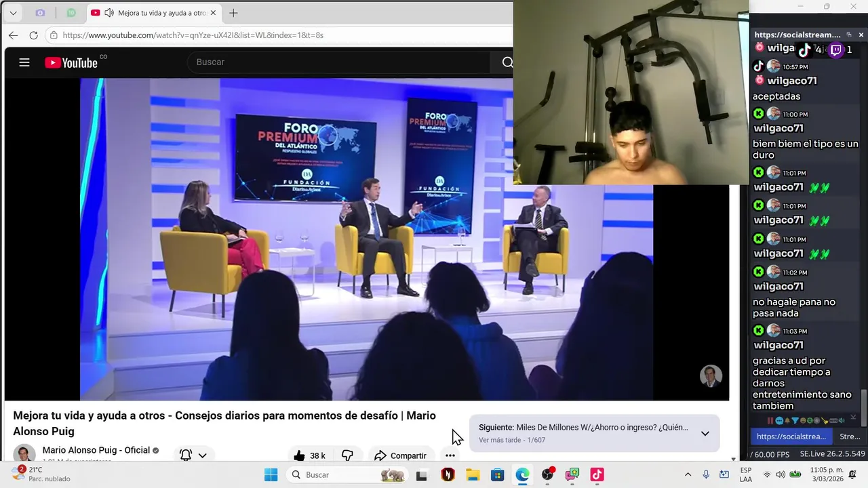The image size is (868, 488).
Task: Go back with the browser back arrow
Action: [x=14, y=35]
